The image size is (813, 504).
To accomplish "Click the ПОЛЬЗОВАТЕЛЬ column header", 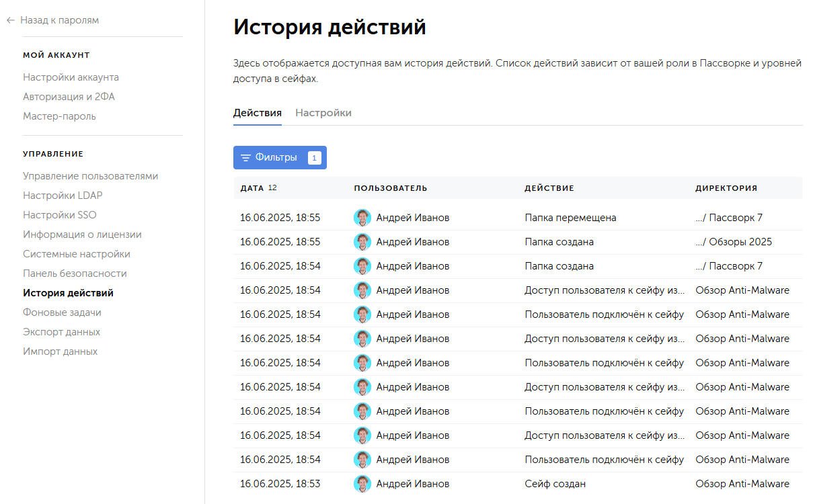I will (391, 188).
